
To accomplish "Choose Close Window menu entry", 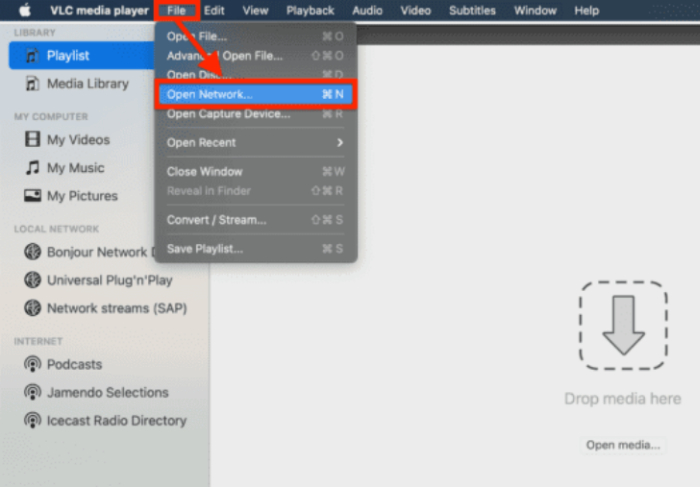I will point(256,171).
